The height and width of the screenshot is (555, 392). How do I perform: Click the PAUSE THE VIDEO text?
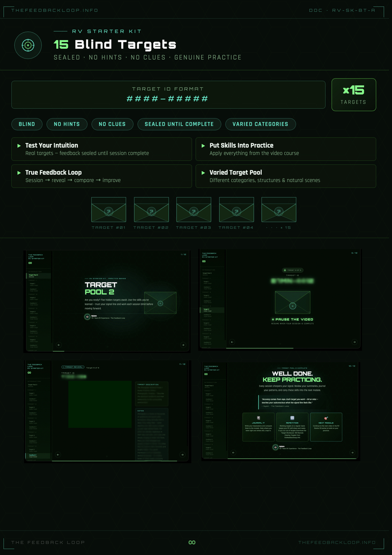click(x=293, y=319)
